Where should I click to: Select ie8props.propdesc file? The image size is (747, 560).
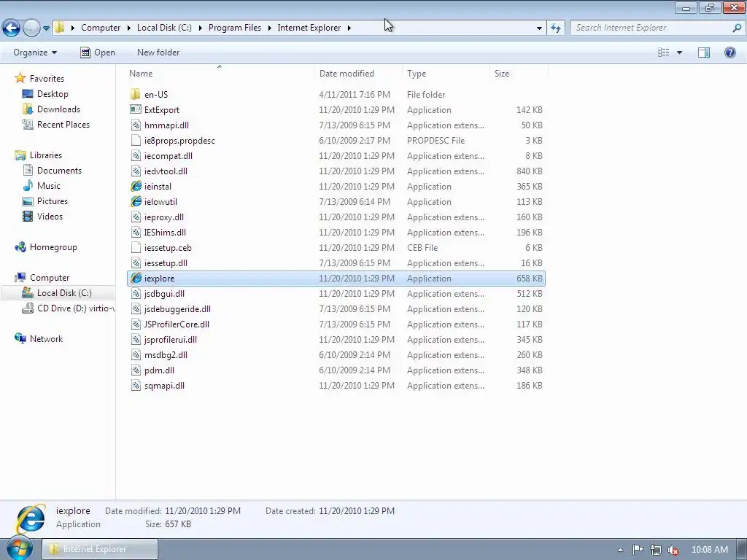(x=179, y=141)
